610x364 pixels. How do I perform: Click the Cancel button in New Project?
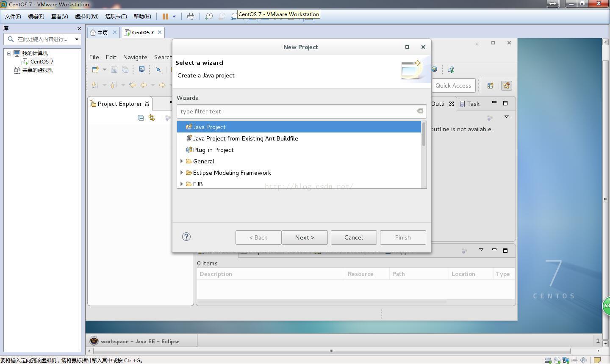(354, 237)
